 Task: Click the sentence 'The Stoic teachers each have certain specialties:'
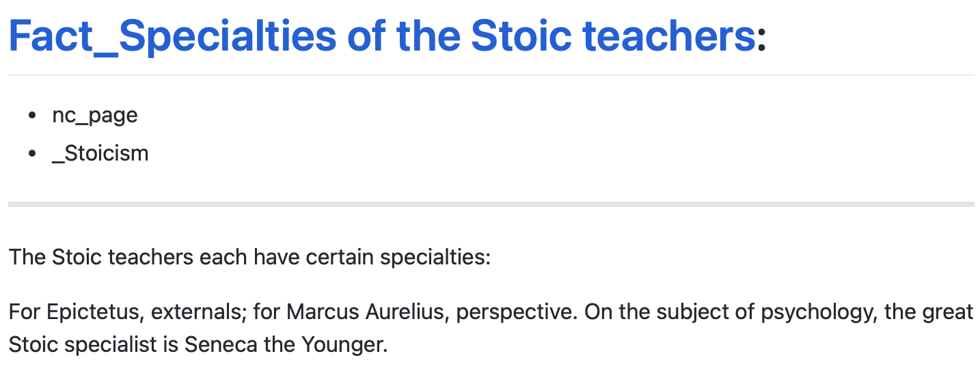point(249,258)
